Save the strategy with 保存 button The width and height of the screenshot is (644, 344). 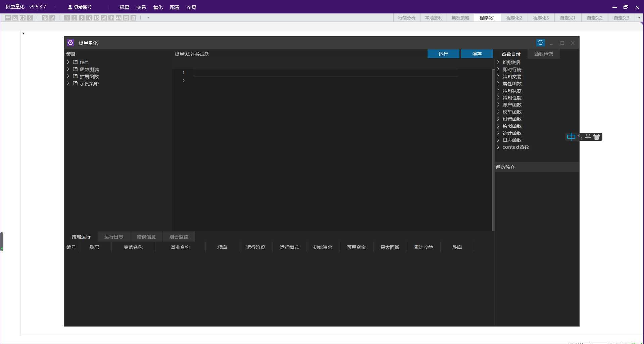coord(477,54)
